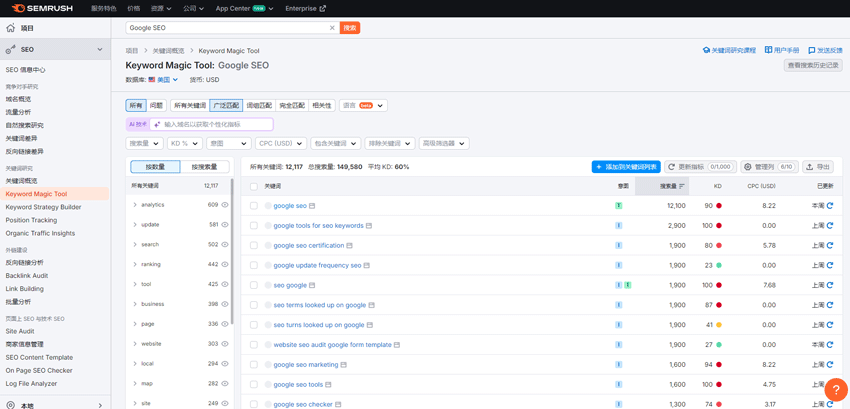The width and height of the screenshot is (850, 409).
Task: Open the 搜索量 volume filter dropdown
Action: point(144,143)
